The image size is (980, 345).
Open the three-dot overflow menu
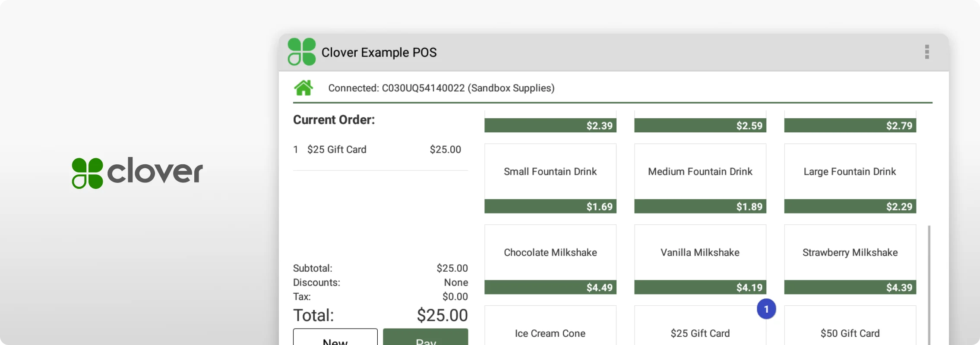pos(926,52)
